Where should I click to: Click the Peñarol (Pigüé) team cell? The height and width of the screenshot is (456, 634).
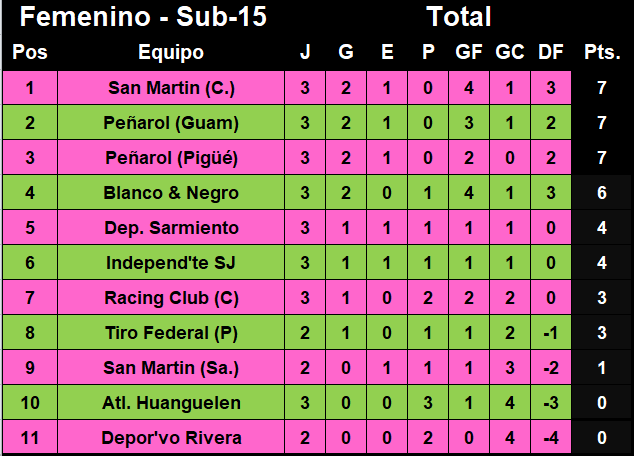click(171, 158)
